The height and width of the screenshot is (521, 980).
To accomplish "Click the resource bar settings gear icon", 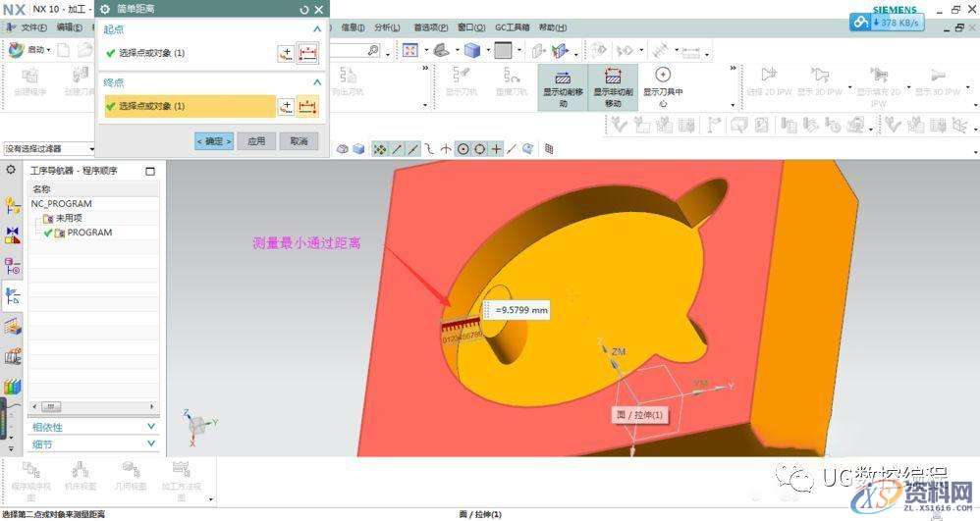I will [11, 170].
